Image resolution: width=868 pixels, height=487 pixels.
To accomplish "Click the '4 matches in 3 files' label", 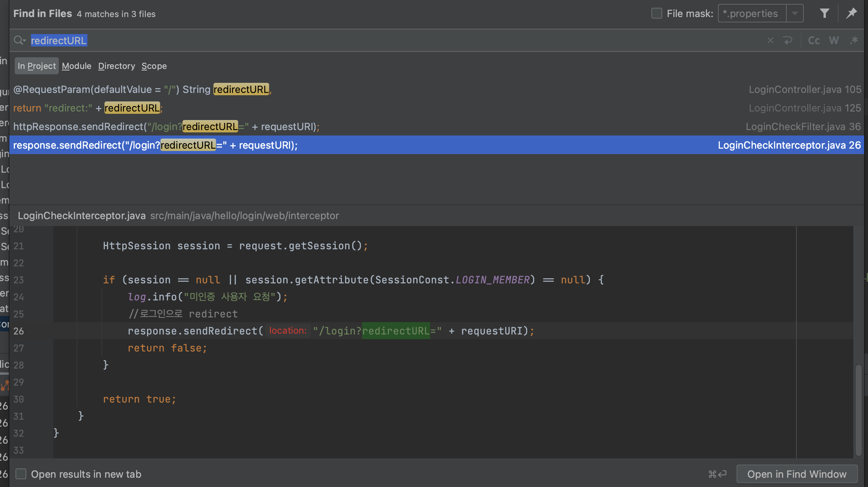I will pos(116,14).
